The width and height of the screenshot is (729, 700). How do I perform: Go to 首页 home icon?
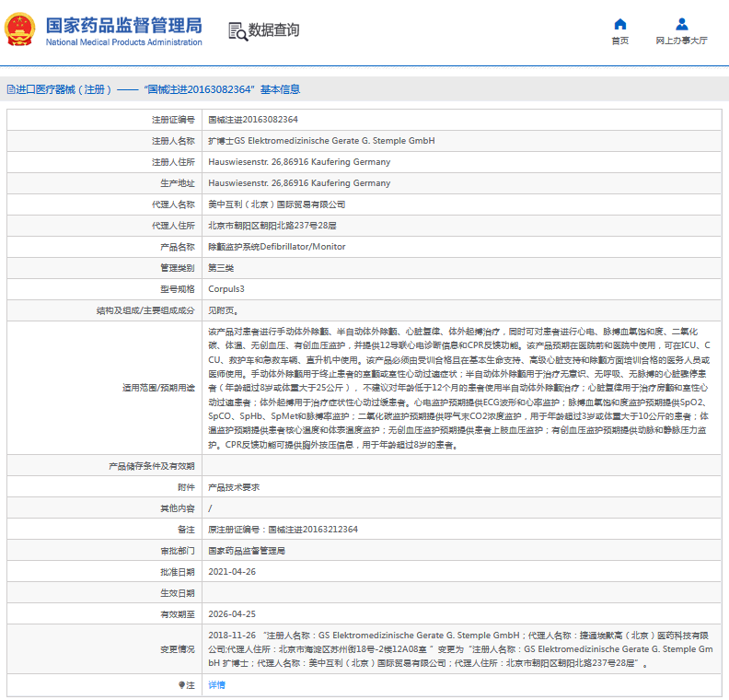619,24
